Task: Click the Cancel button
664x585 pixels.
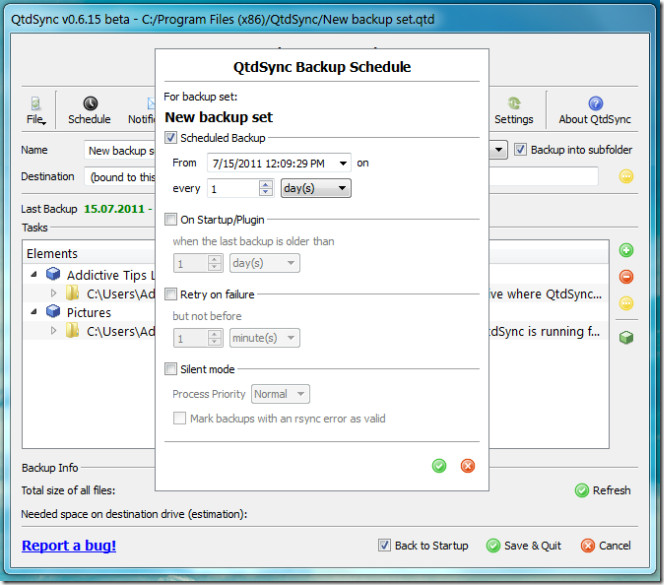Action: point(606,545)
